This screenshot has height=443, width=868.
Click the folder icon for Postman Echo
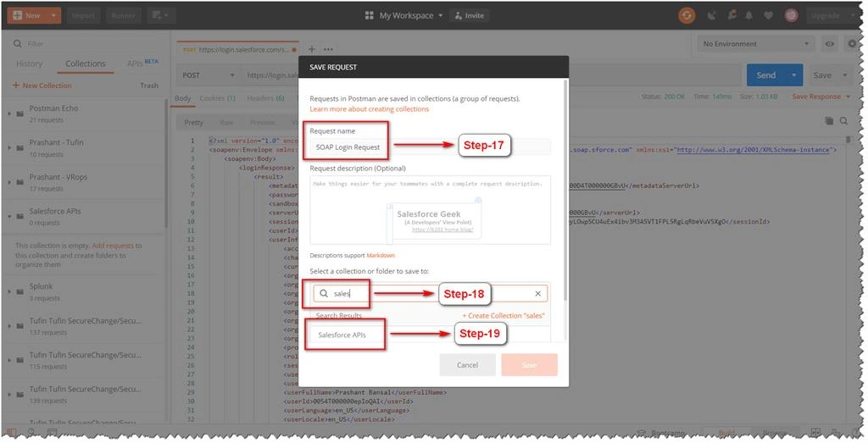click(20, 114)
